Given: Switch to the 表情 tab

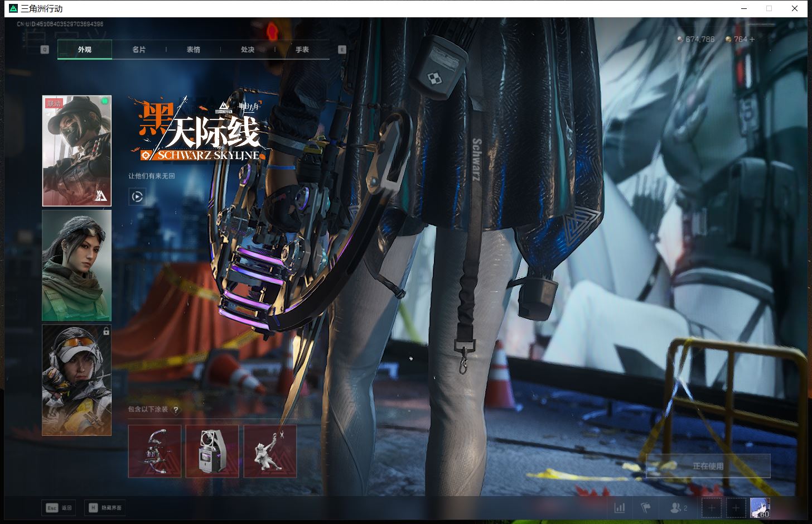Looking at the screenshot, I should [194, 50].
